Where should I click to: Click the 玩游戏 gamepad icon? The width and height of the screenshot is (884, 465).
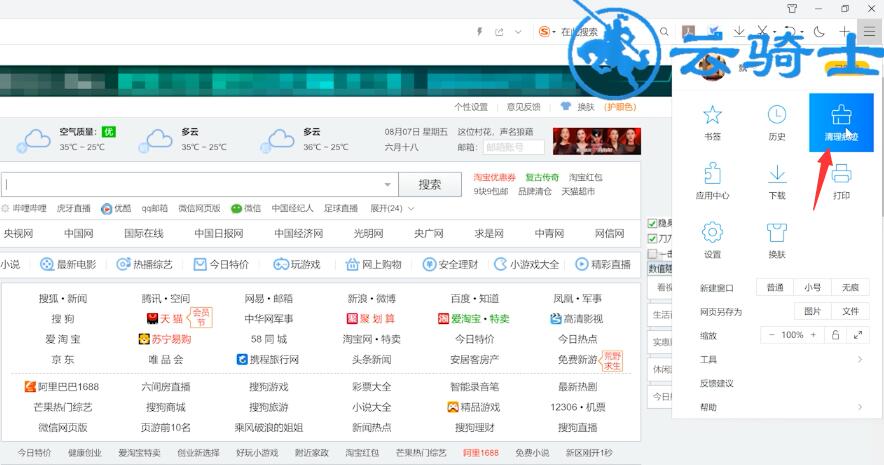click(x=281, y=264)
